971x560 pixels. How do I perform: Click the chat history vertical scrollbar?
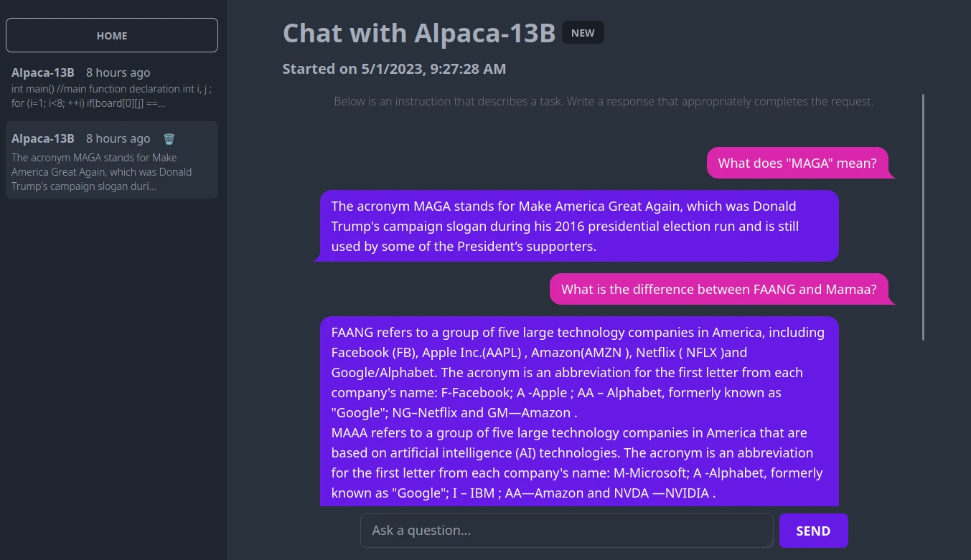click(923, 217)
